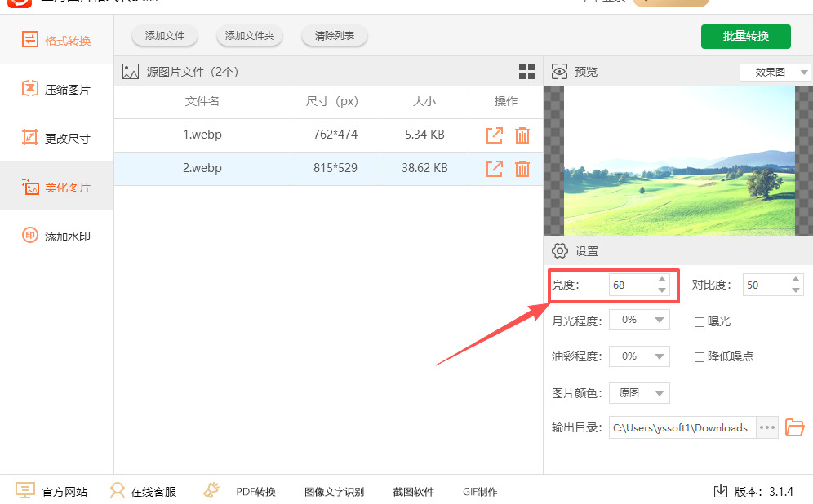The image size is (813, 504).
Task: Open the 效果图 preview mode dropdown
Action: [775, 72]
